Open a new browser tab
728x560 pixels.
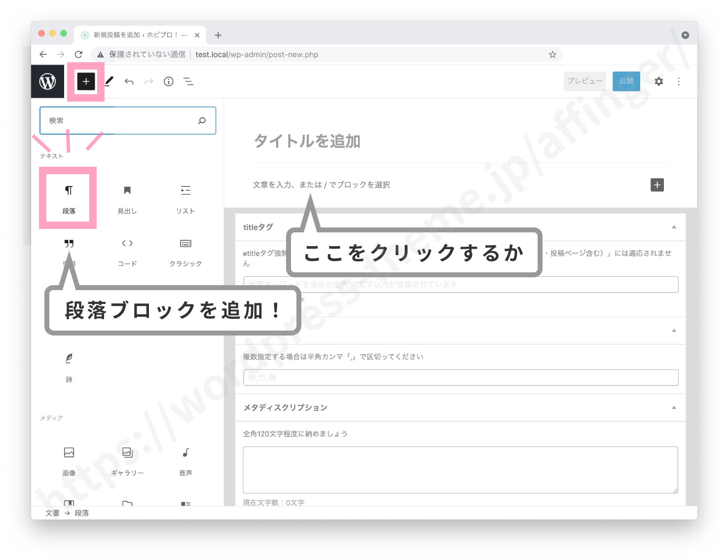(x=218, y=35)
